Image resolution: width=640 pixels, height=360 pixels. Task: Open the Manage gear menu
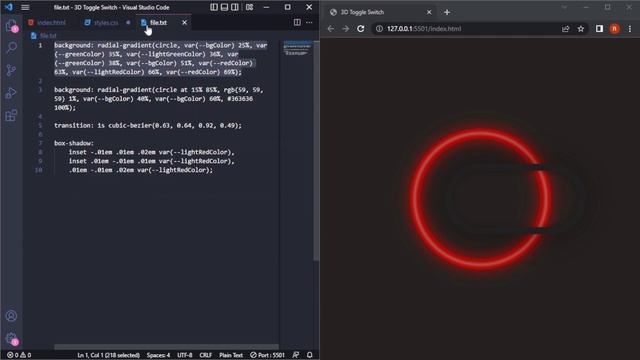pyautogui.click(x=11, y=338)
